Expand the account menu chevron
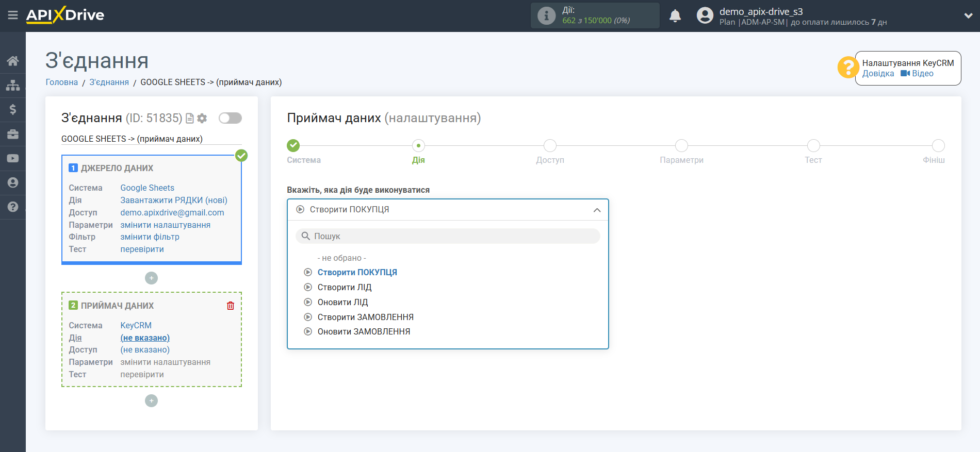Image resolution: width=980 pixels, height=452 pixels. coord(968,16)
